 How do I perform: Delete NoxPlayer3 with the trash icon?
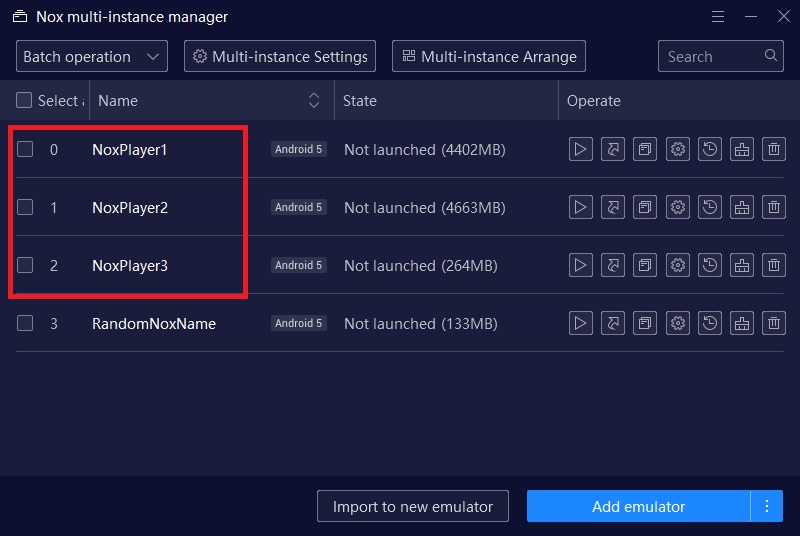(x=774, y=266)
